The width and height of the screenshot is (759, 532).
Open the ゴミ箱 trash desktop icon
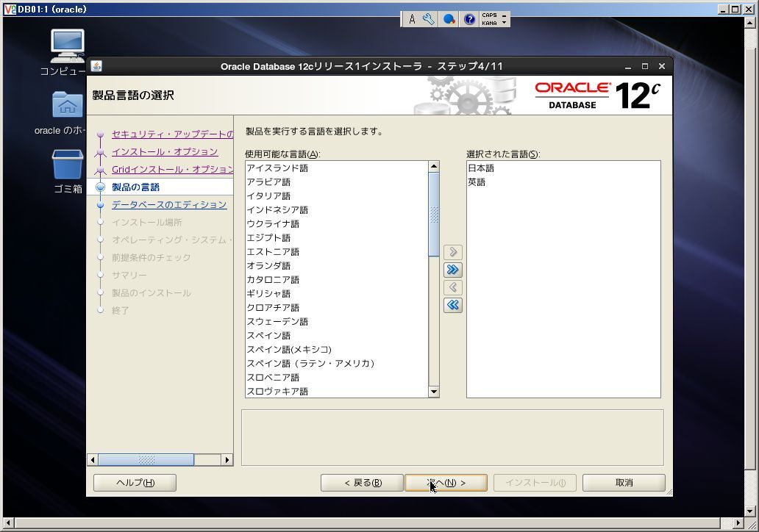[68, 171]
